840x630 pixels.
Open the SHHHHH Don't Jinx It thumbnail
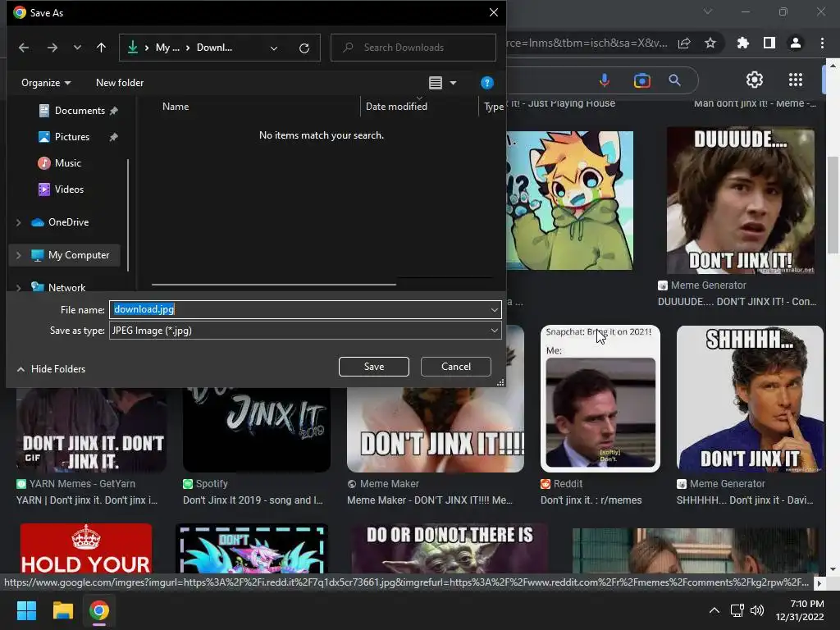point(750,399)
